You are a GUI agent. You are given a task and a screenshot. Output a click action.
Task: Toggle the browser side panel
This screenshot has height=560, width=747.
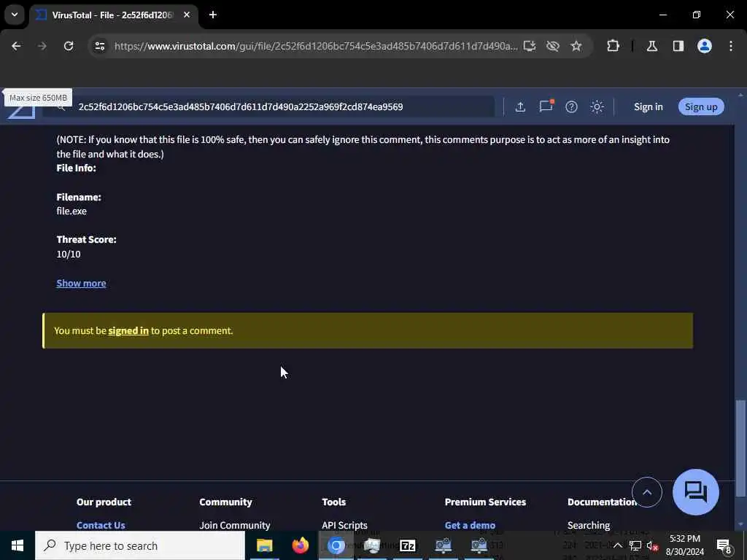click(678, 46)
